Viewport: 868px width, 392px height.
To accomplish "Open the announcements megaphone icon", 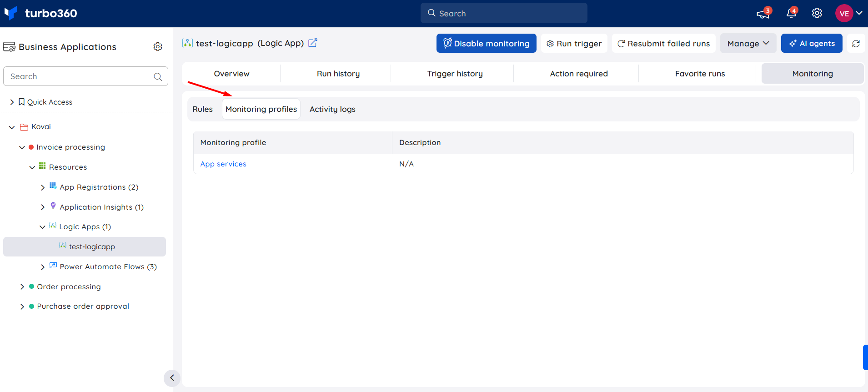I will coord(763,14).
